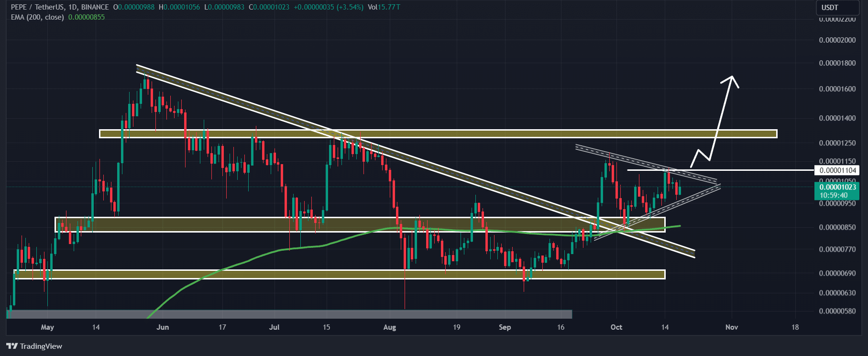Click the open value O0.00000988
Viewport: 868px width, 356px height.
(x=133, y=7)
